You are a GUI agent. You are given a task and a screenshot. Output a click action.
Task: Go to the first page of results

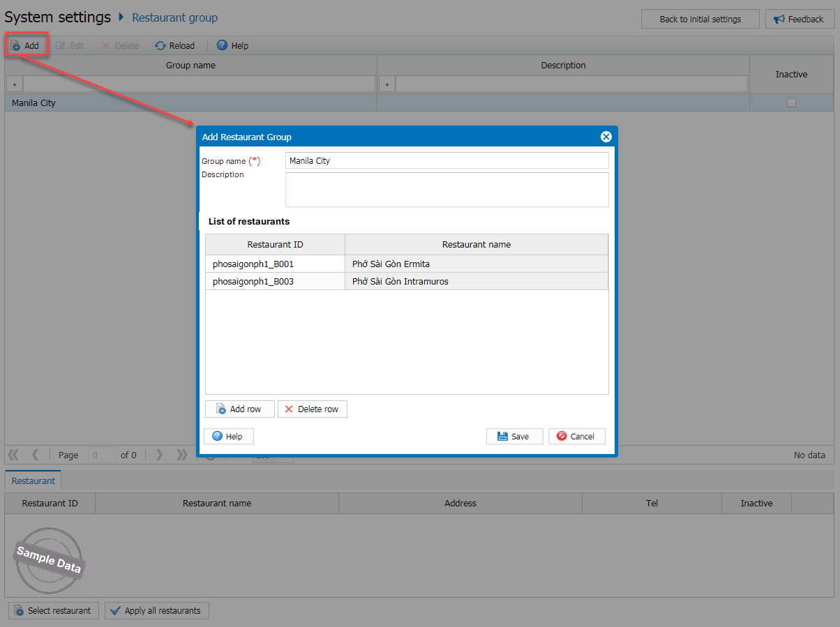coord(13,455)
